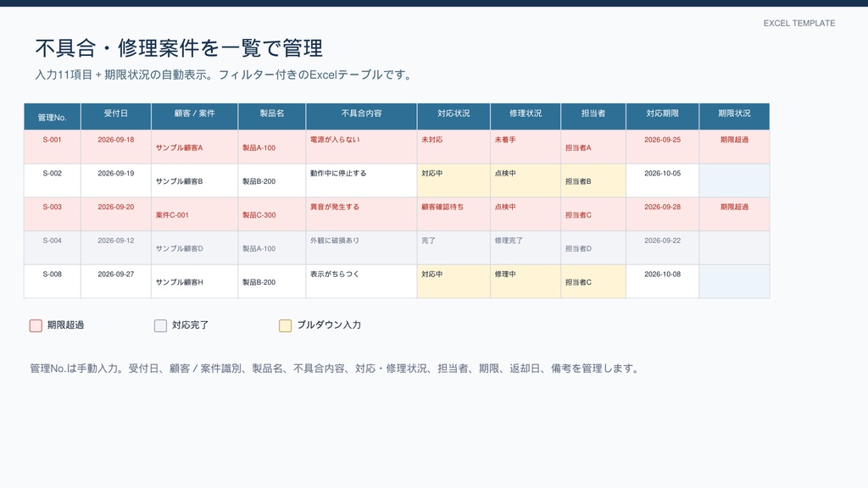This screenshot has width=868, height=488.
Task: Select 担当者C in the S-003 row
Action: pos(593,214)
